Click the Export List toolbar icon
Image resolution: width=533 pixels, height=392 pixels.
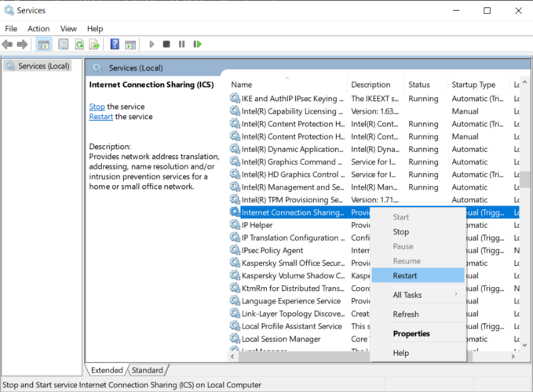pyautogui.click(x=94, y=44)
